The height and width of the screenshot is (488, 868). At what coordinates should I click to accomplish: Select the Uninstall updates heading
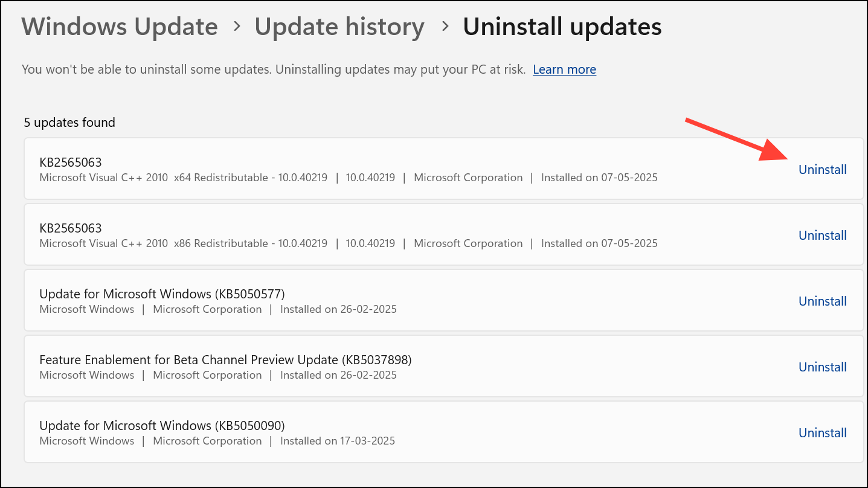tap(562, 27)
